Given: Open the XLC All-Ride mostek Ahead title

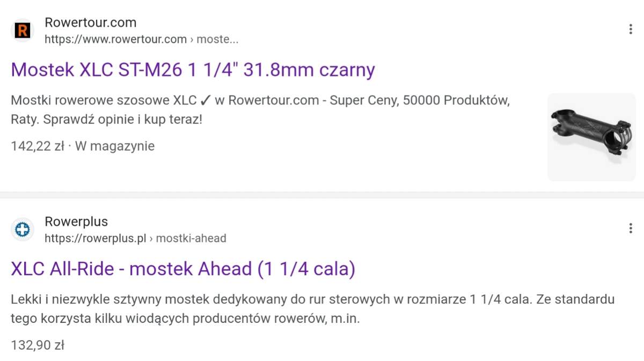Looking at the screenshot, I should (183, 269).
